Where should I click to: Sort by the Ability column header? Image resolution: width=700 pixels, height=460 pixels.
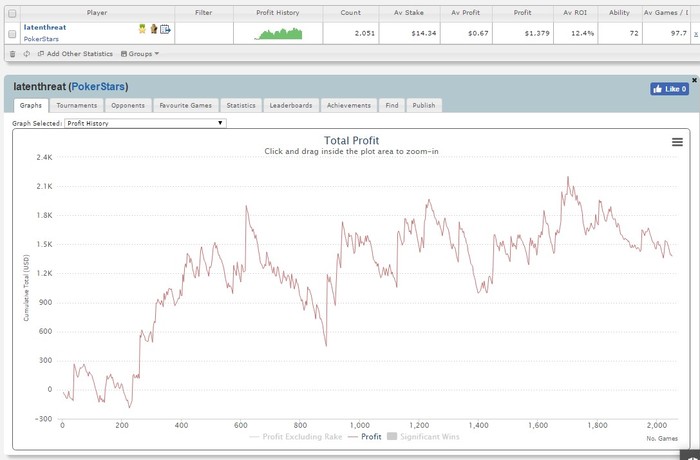click(x=619, y=13)
